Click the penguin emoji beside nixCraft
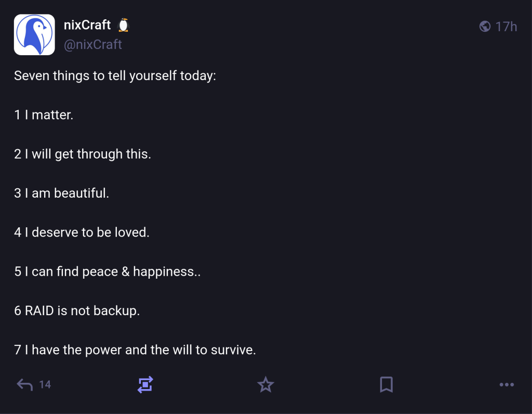The height and width of the screenshot is (414, 532). tap(123, 25)
